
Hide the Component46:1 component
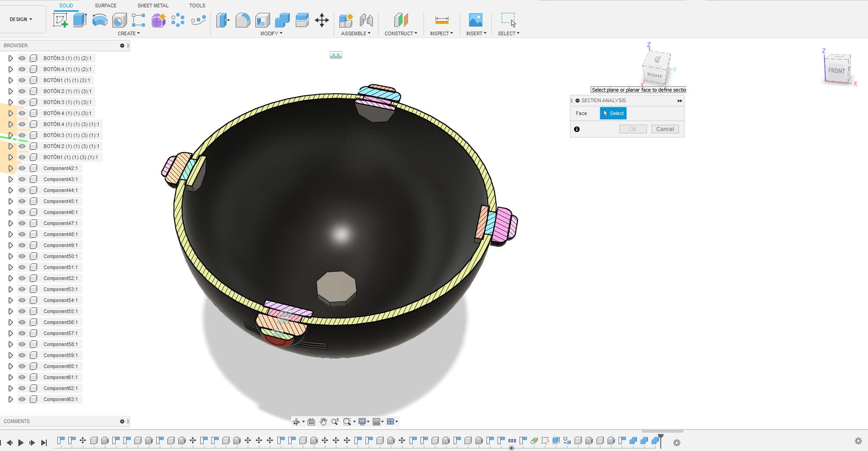22,212
